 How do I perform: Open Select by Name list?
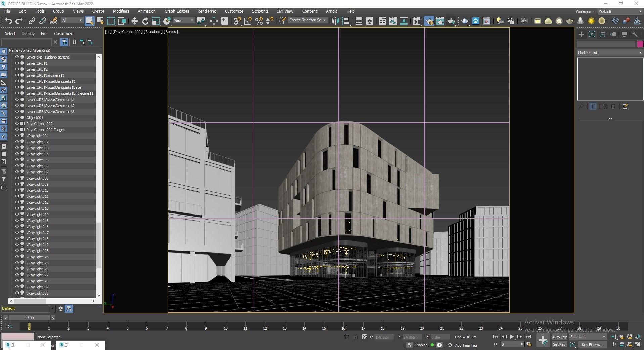[x=100, y=21]
